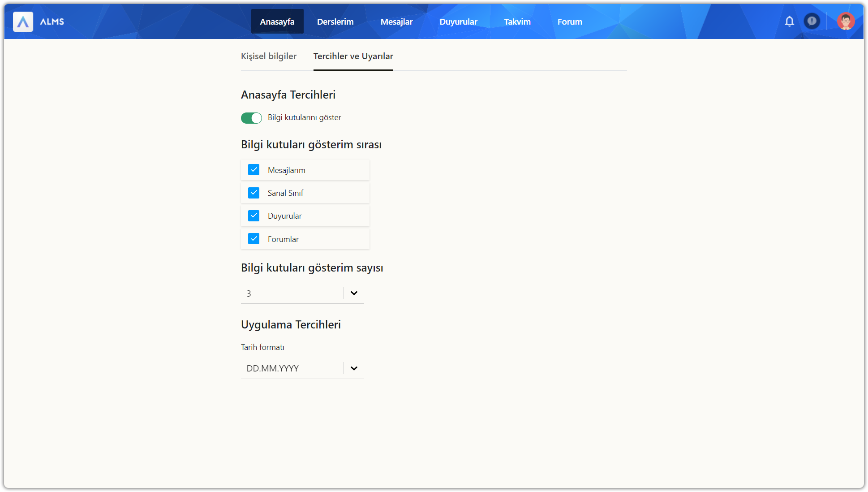
Task: Switch to Kişisel bilgiler tab
Action: [x=269, y=56]
